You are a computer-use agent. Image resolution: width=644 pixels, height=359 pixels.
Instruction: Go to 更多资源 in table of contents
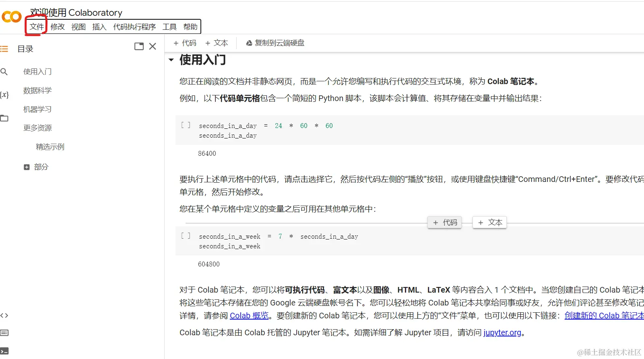(37, 128)
